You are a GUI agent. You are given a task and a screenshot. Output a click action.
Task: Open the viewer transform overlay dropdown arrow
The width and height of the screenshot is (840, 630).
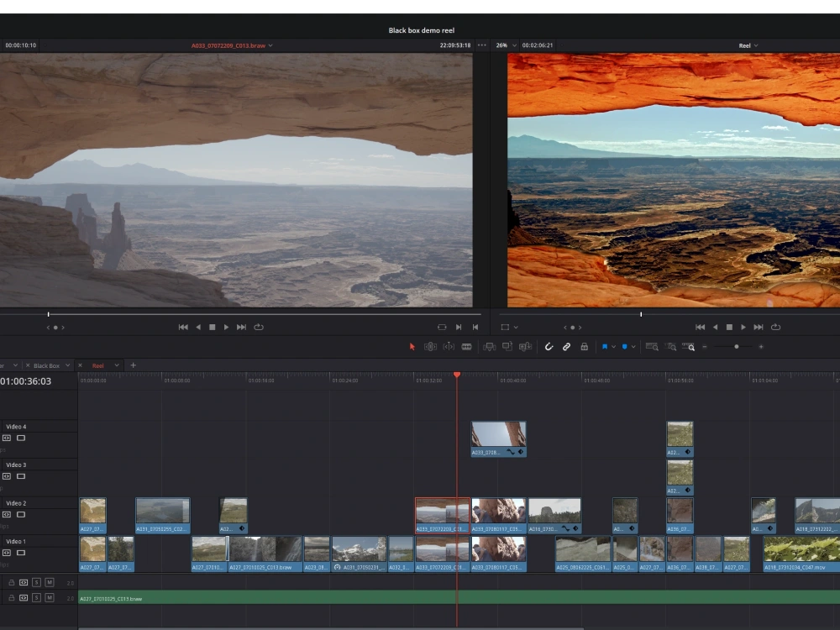[516, 327]
